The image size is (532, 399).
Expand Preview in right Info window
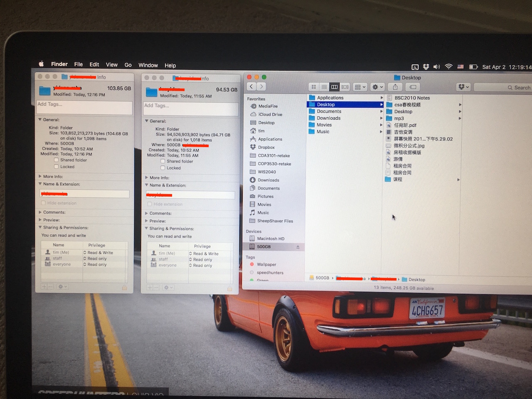pos(147,221)
